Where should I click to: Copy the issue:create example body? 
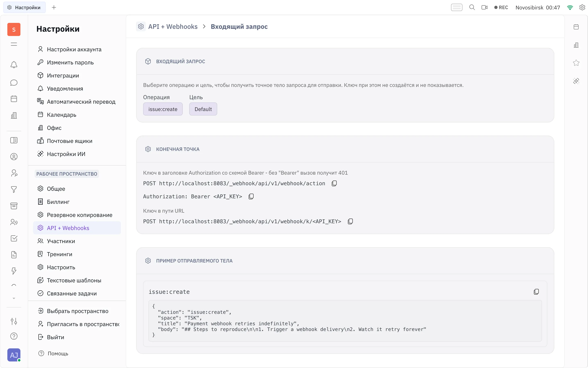pyautogui.click(x=536, y=292)
